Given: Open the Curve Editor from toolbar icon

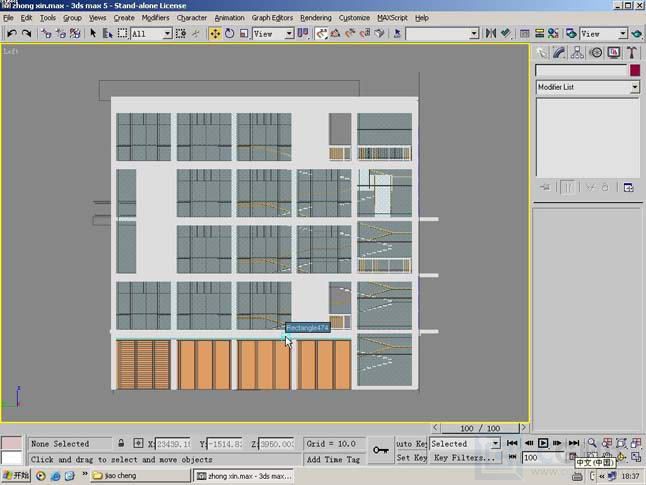Looking at the screenshot, I should (524, 33).
